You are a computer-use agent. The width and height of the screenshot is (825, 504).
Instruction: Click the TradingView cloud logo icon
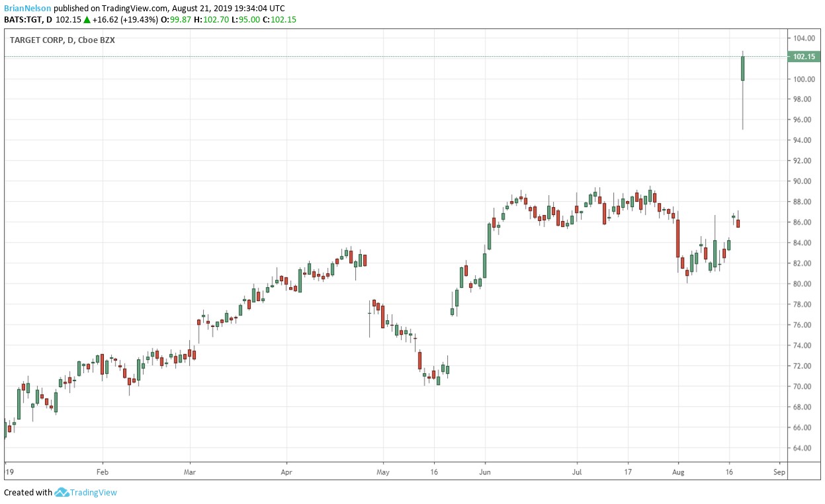pos(62,492)
